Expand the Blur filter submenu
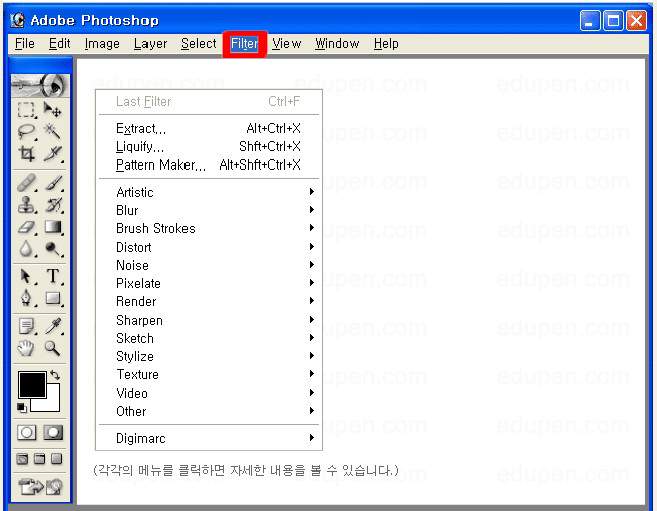The height and width of the screenshot is (511, 657). tap(209, 210)
